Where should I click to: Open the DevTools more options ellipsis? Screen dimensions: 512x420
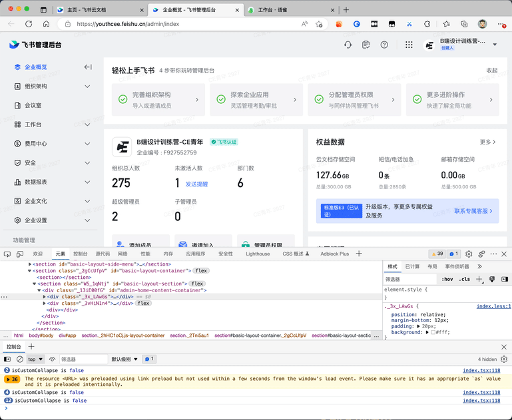(493, 254)
